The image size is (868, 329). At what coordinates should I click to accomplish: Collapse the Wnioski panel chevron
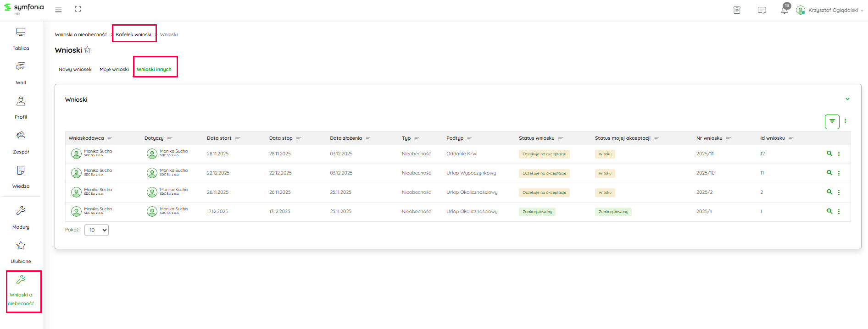[x=847, y=99]
